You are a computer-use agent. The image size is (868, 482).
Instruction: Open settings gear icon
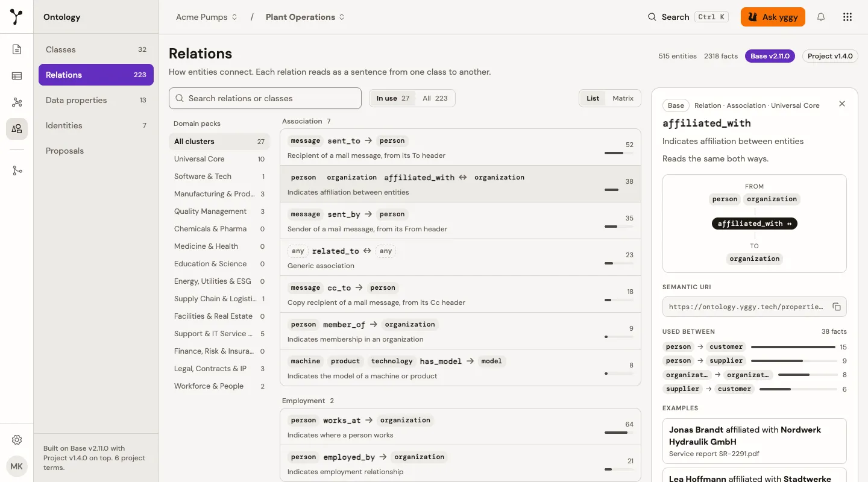click(x=17, y=440)
